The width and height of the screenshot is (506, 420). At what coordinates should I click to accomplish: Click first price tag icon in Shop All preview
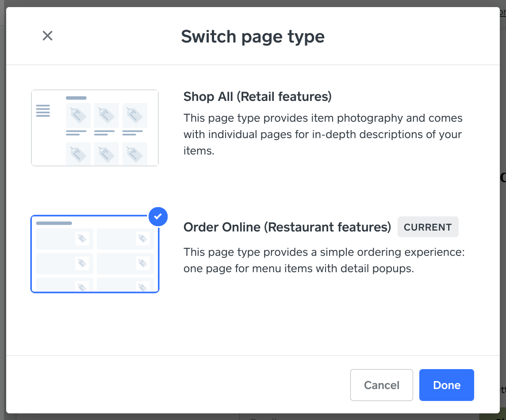[78, 116]
